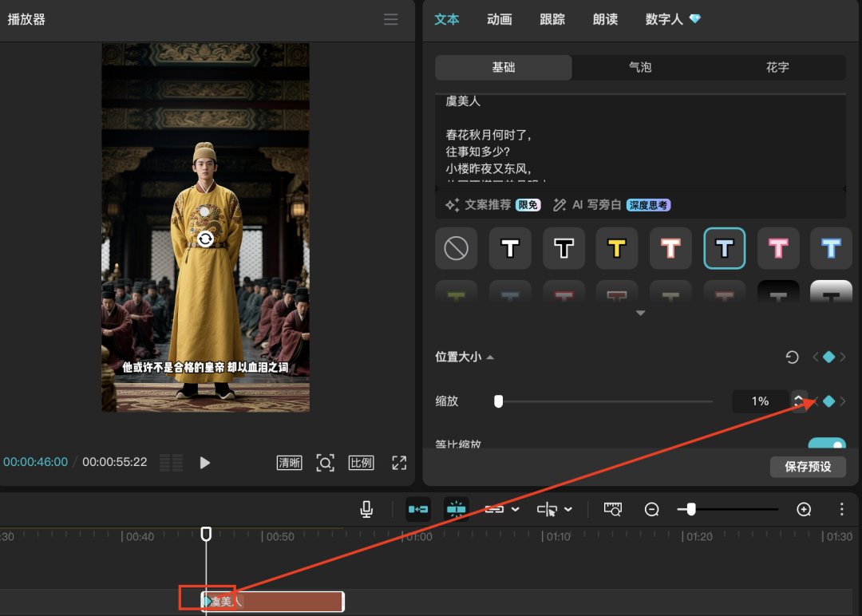Open the 数字人 menu item
The width and height of the screenshot is (862, 616).
[663, 20]
